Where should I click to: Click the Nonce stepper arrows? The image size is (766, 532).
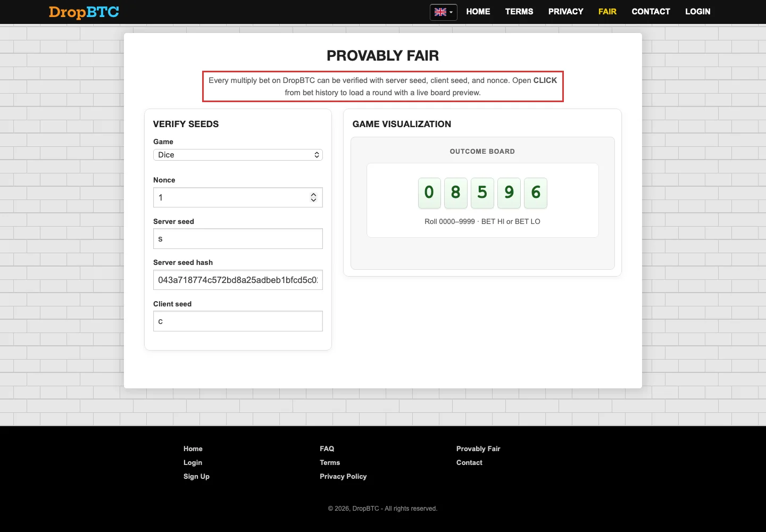click(314, 197)
